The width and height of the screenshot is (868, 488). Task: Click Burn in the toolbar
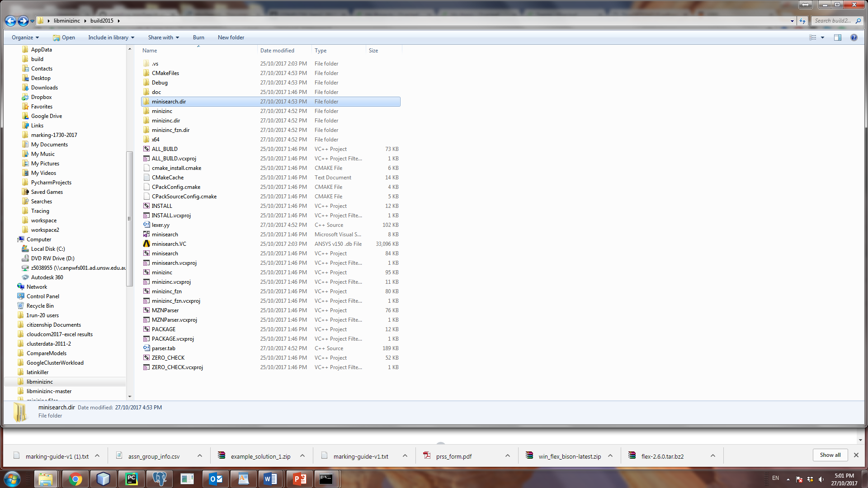pos(198,38)
